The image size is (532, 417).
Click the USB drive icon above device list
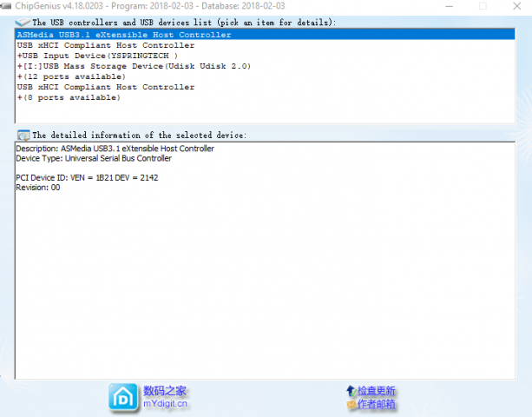tap(23, 23)
